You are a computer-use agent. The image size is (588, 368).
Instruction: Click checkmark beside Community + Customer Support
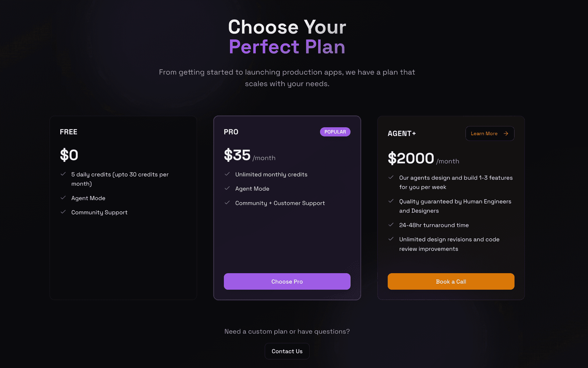click(x=227, y=203)
